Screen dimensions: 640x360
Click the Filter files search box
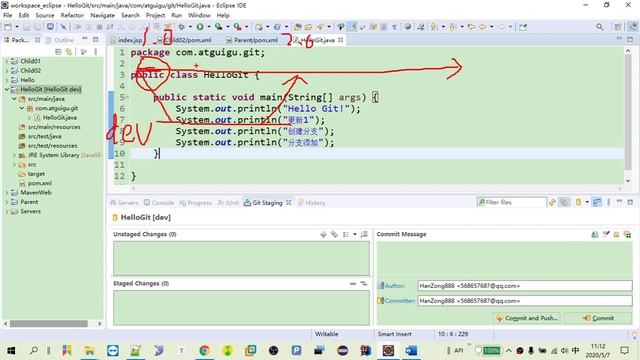pyautogui.click(x=511, y=202)
